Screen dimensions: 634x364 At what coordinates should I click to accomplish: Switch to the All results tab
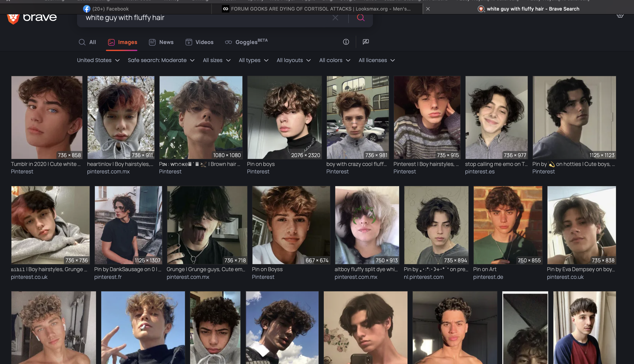pos(87,42)
